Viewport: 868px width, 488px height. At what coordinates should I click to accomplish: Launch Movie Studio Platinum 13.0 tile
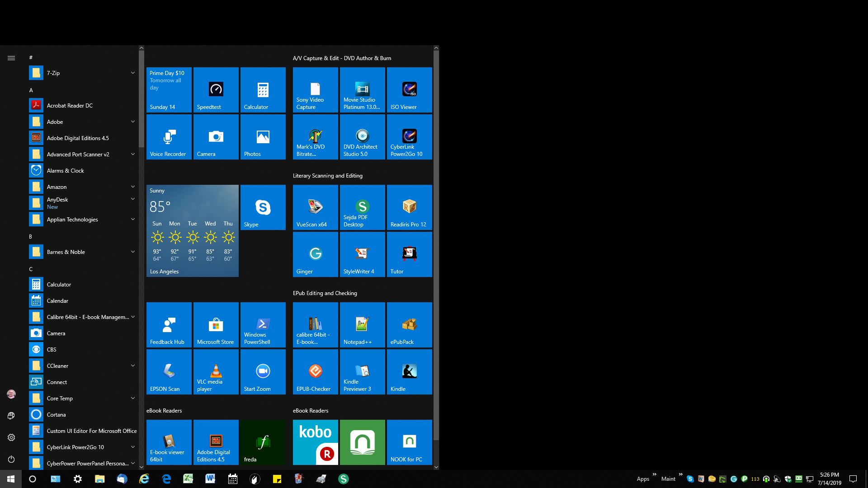362,90
